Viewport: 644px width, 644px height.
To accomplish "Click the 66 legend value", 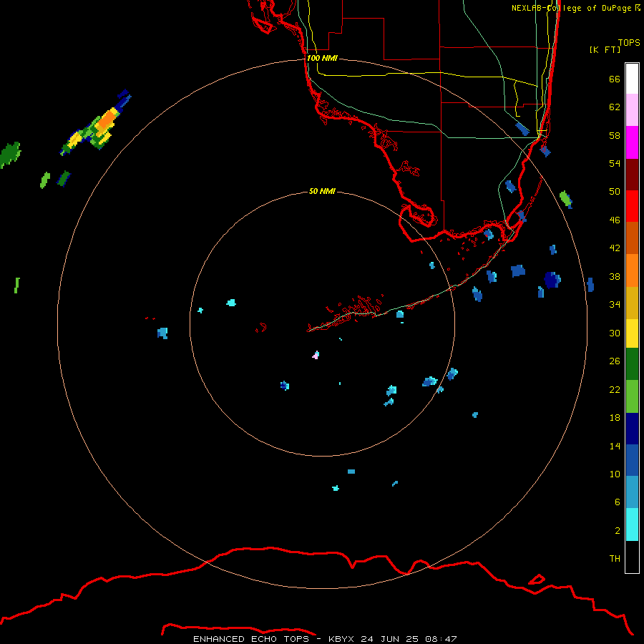I will pyautogui.click(x=615, y=79).
